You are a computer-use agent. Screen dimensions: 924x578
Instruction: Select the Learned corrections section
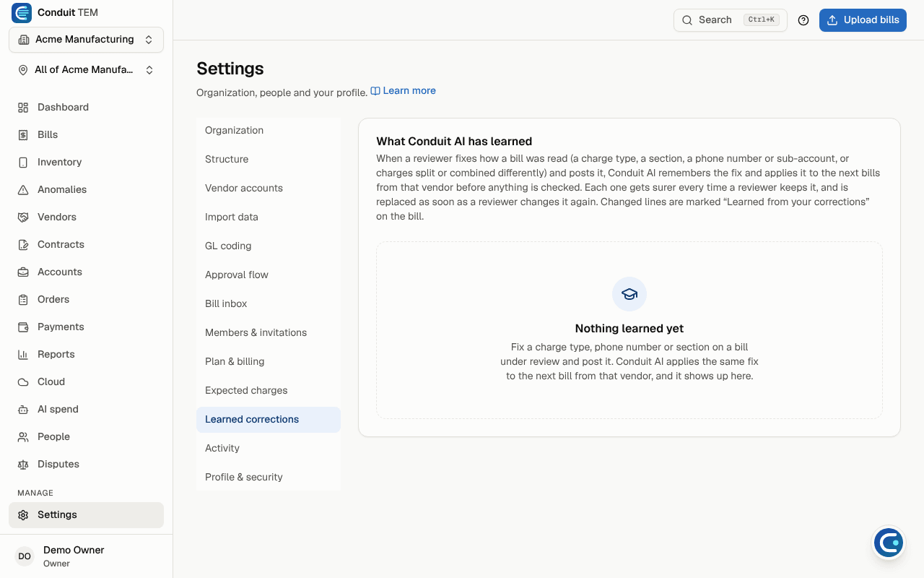tap(269, 419)
